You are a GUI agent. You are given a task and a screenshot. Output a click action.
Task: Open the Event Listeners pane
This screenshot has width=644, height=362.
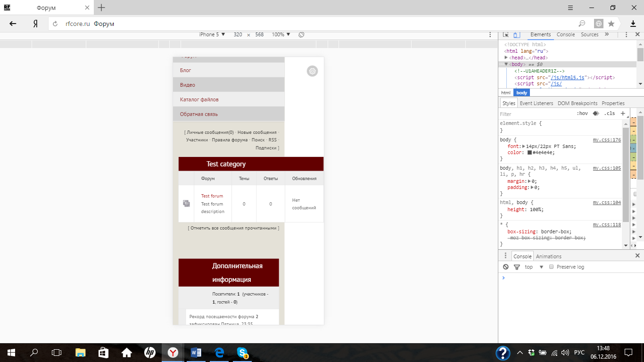(x=537, y=103)
